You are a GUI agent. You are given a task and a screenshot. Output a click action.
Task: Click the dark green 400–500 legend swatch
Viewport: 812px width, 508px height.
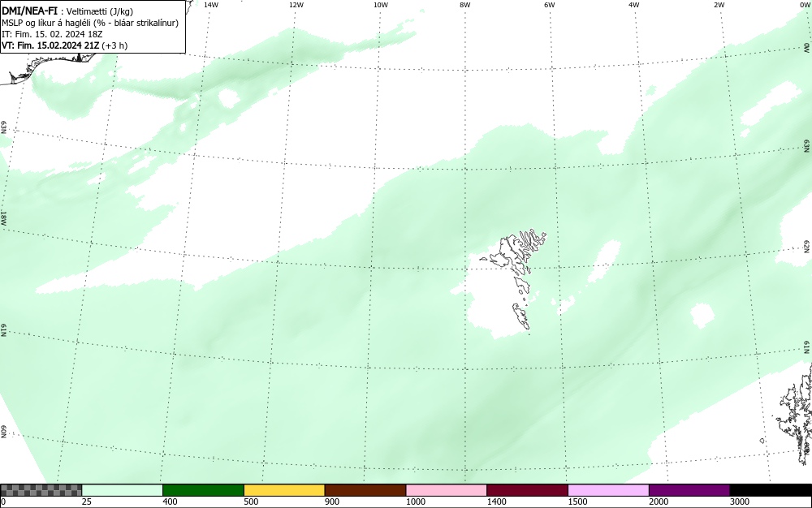[203, 490]
